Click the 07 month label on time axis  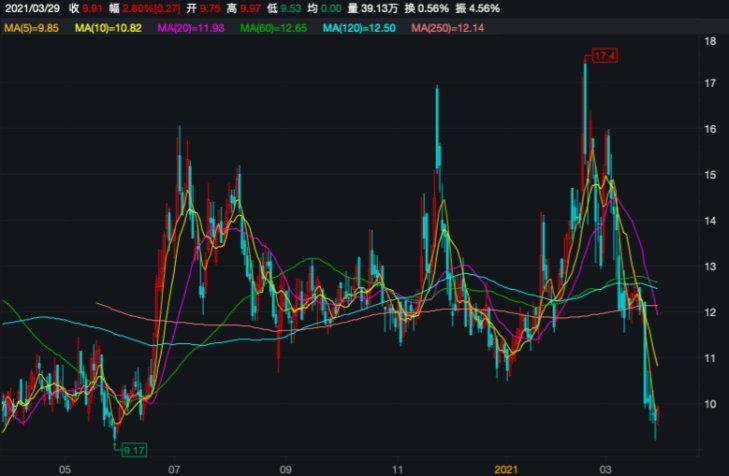click(x=174, y=468)
